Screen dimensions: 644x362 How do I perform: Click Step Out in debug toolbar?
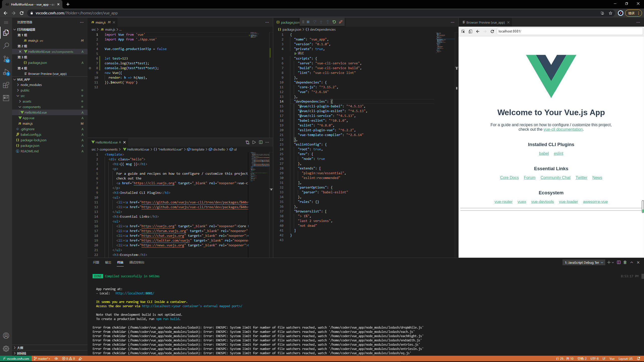click(328, 22)
